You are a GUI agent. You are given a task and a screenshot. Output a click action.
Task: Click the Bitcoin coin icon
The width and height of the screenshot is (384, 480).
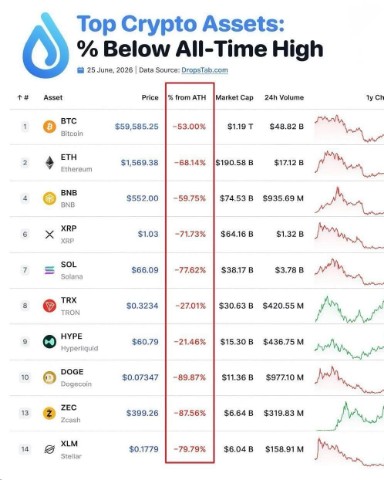point(49,127)
